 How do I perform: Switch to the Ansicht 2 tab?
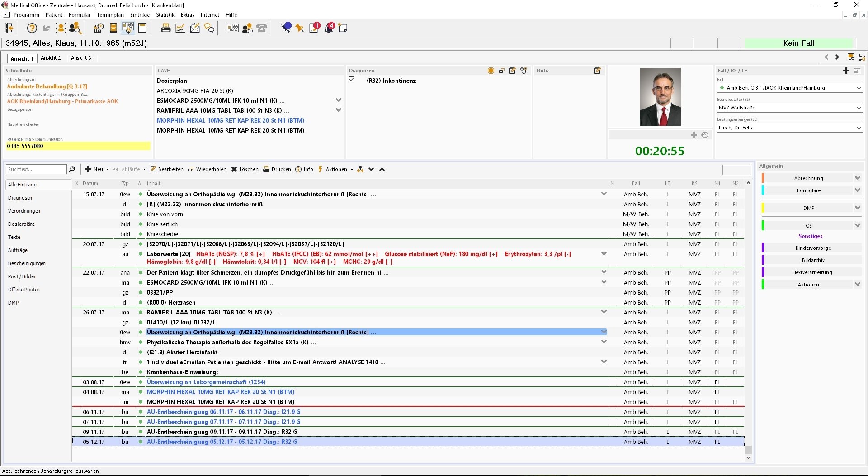[51, 57]
